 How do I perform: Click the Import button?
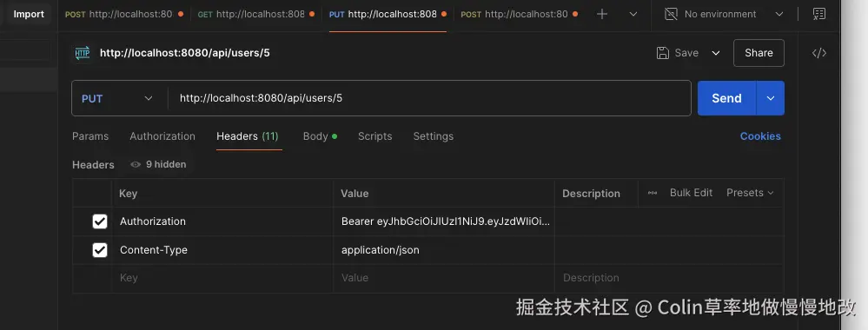coord(29,15)
